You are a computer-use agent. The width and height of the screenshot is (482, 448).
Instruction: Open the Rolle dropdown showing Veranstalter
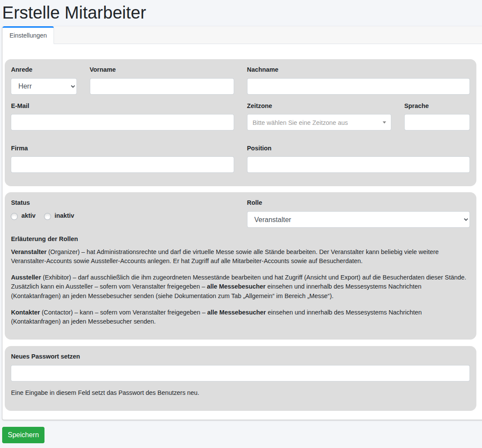[x=358, y=219]
